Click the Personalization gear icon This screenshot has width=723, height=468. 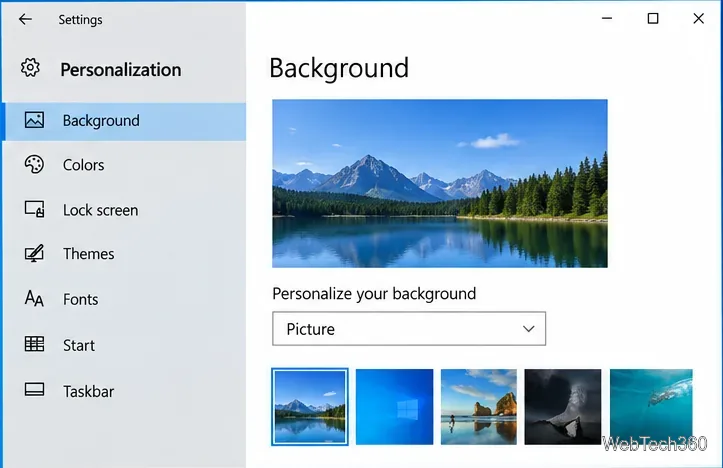[x=30, y=68]
